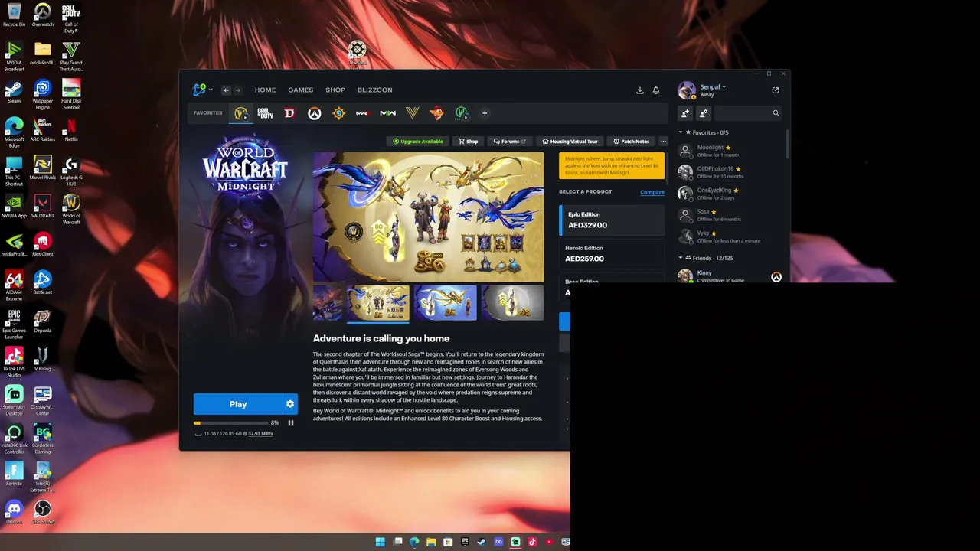Select the Epic Edition AED329.00 option
The image size is (980, 551).
click(x=612, y=220)
